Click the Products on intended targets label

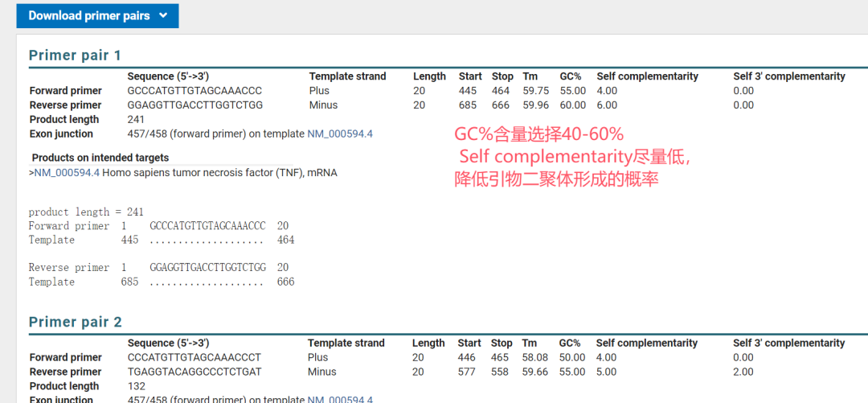(x=100, y=158)
